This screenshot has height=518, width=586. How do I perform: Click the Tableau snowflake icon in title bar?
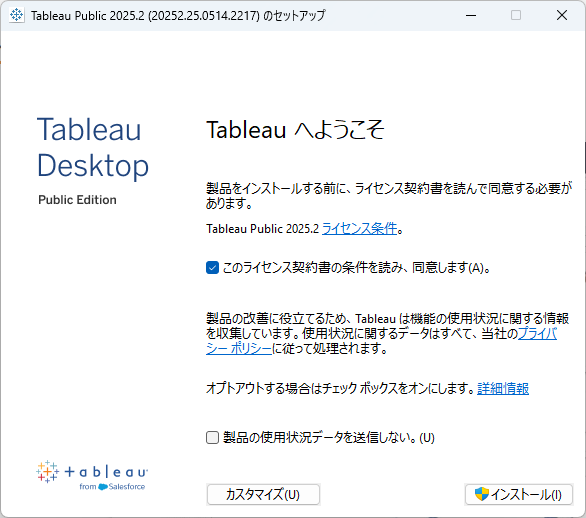click(16, 15)
